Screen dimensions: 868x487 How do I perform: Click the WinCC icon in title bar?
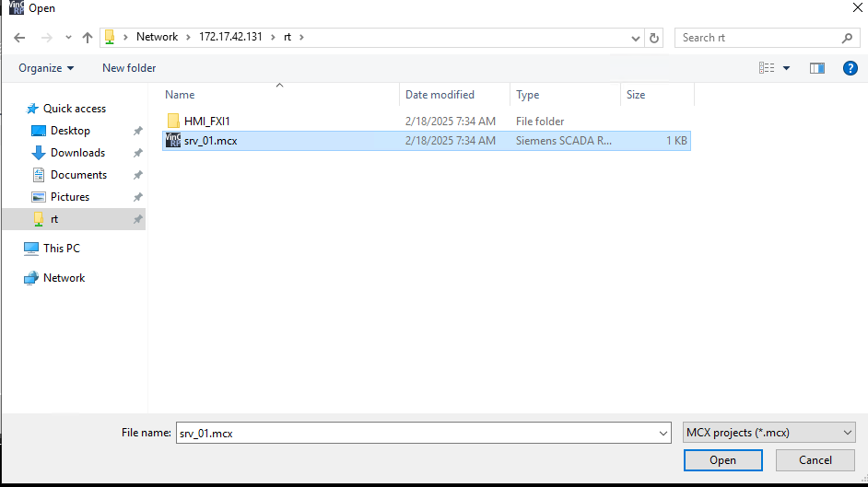(17, 7)
